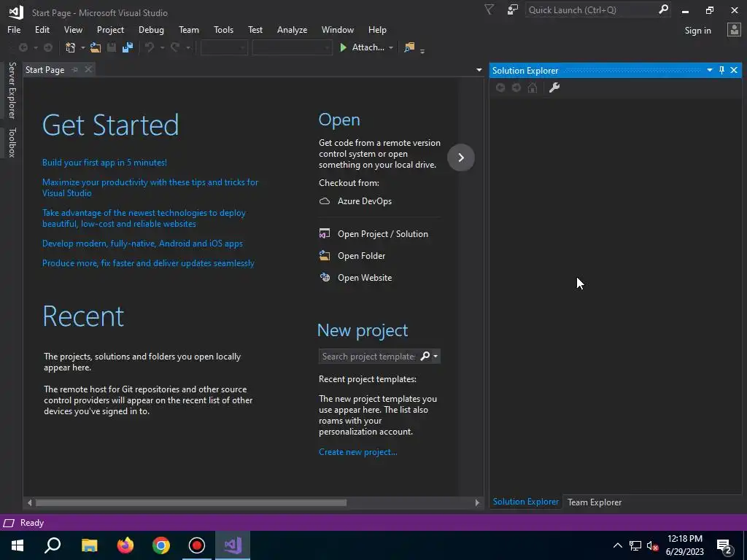The image size is (747, 560).
Task: Open the Toolbox side tab
Action: pyautogui.click(x=12, y=142)
